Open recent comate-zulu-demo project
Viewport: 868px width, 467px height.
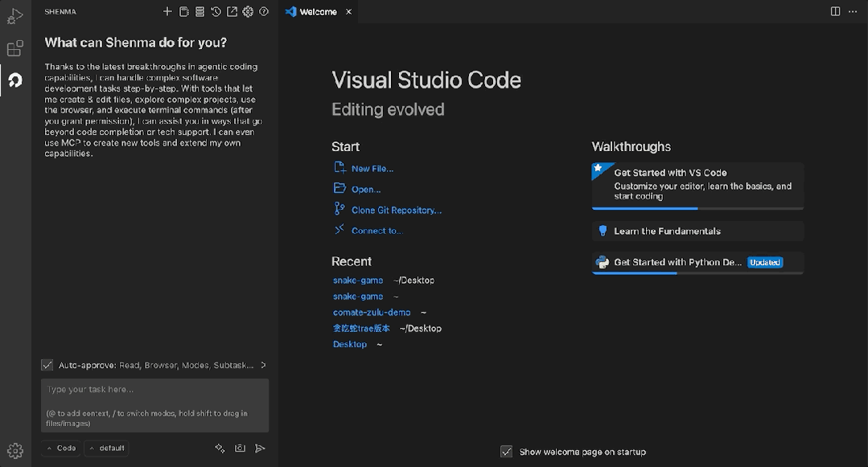372,313
